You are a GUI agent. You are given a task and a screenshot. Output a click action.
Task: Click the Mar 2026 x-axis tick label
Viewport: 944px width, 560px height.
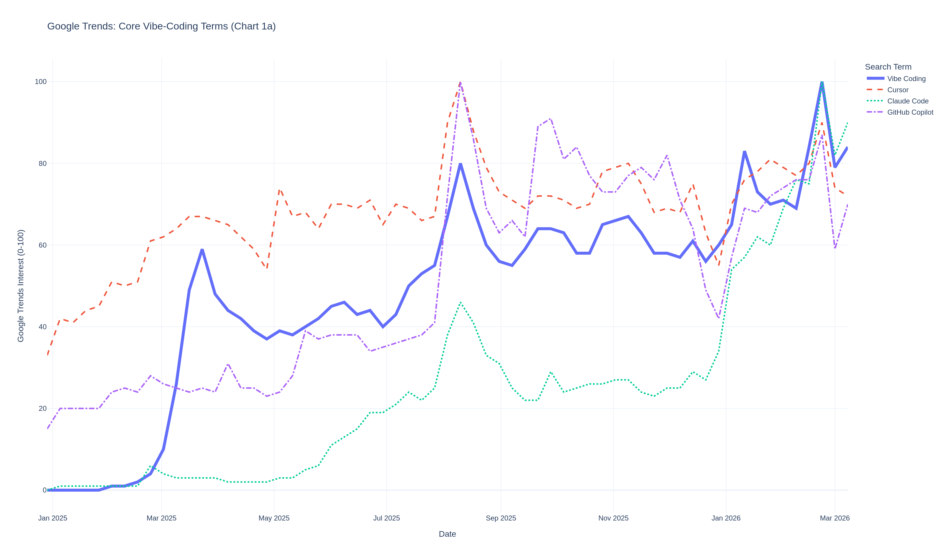[x=835, y=518]
